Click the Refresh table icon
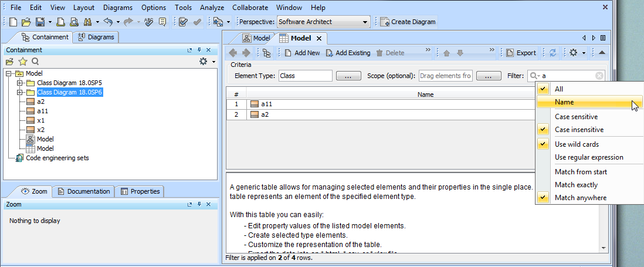Image resolution: width=644 pixels, height=267 pixels. (x=553, y=53)
